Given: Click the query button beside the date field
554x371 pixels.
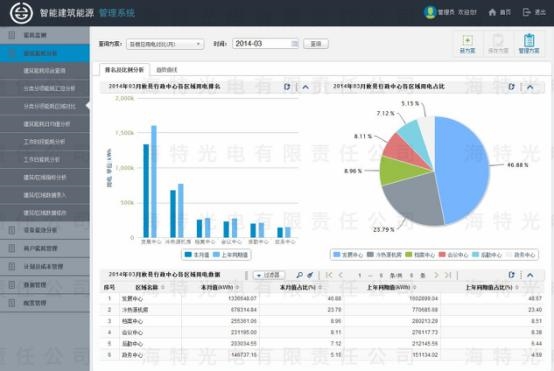Looking at the screenshot, I should tap(316, 44).
